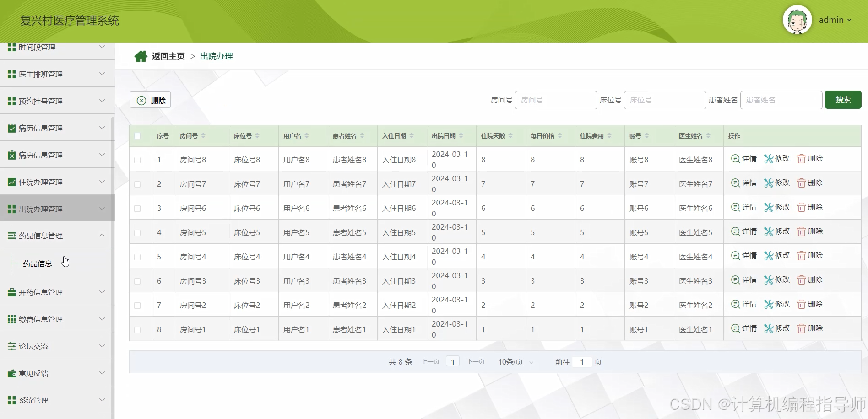Expand the 病历信息管理 chevron
Image resolution: width=868 pixels, height=419 pixels.
pos(102,128)
